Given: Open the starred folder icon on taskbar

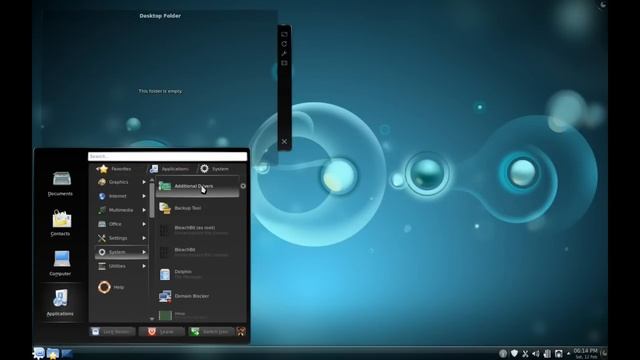Looking at the screenshot, I should tap(53, 353).
